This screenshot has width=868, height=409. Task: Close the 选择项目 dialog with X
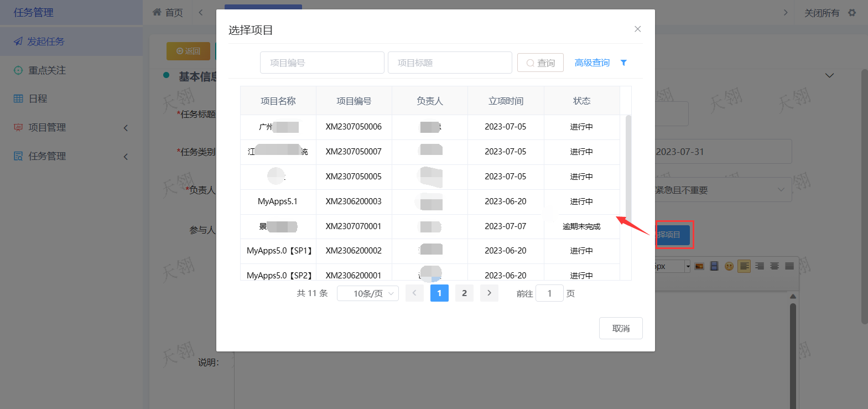[637, 29]
